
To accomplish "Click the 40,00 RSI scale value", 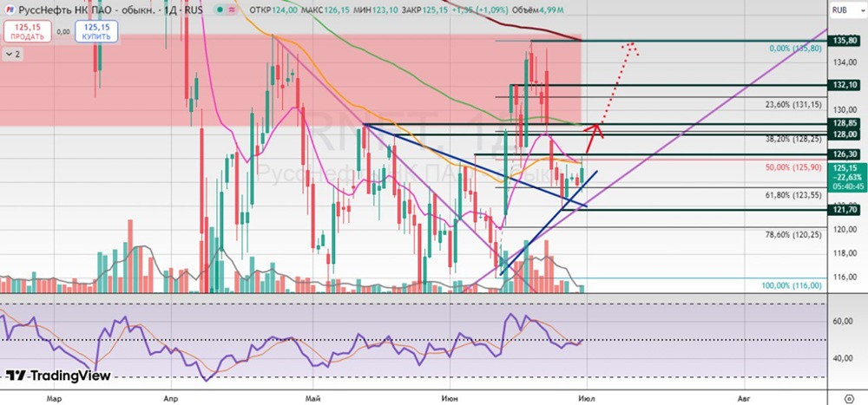I will [845, 358].
